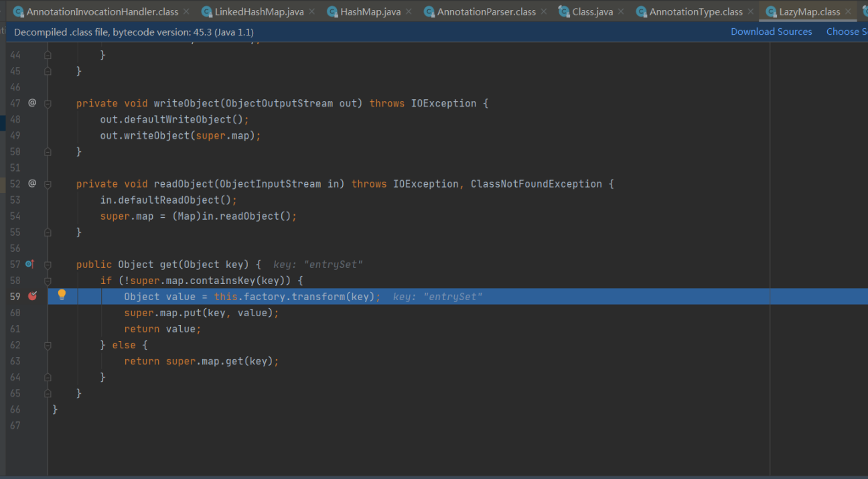Click 'ObjectInputStream' in the readObject signature
Screen dimensions: 868x479
click(x=270, y=184)
